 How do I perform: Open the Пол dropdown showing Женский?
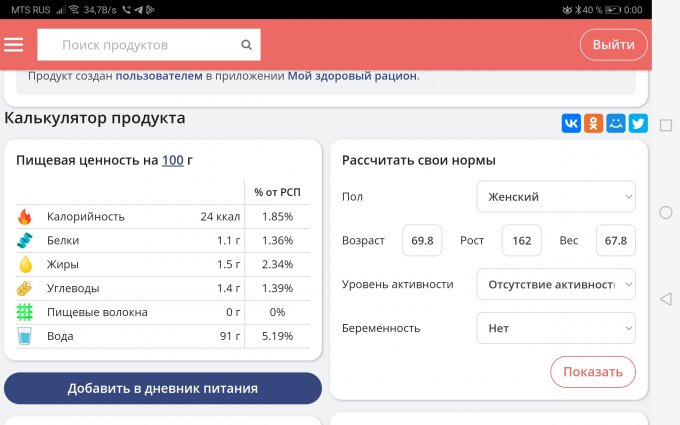tap(555, 197)
